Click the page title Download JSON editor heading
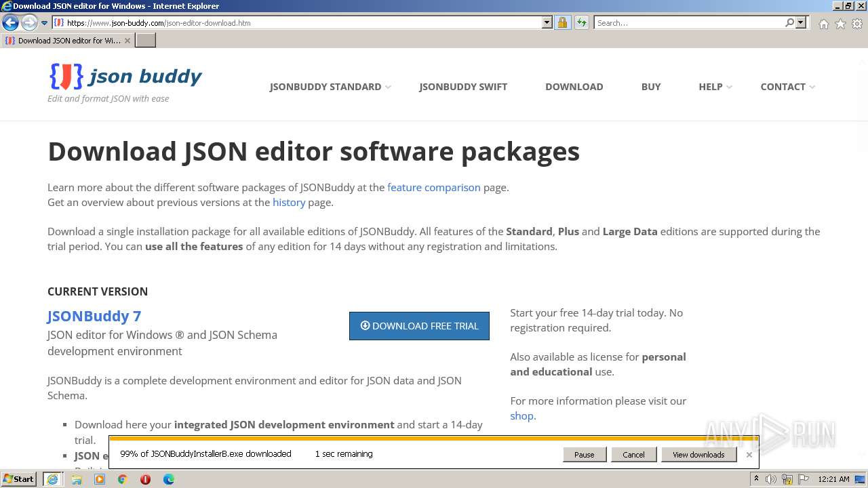The height and width of the screenshot is (488, 868). tap(313, 151)
